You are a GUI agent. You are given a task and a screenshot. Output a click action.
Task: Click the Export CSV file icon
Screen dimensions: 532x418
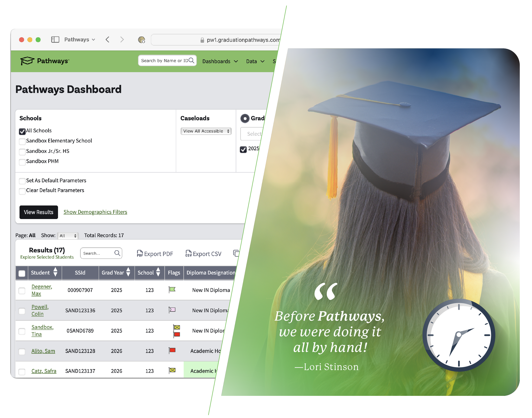pyautogui.click(x=188, y=253)
